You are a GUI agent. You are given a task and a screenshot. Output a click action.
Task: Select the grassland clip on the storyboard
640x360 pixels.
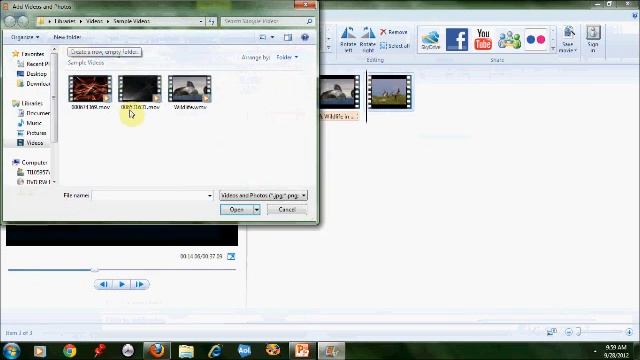(390, 92)
